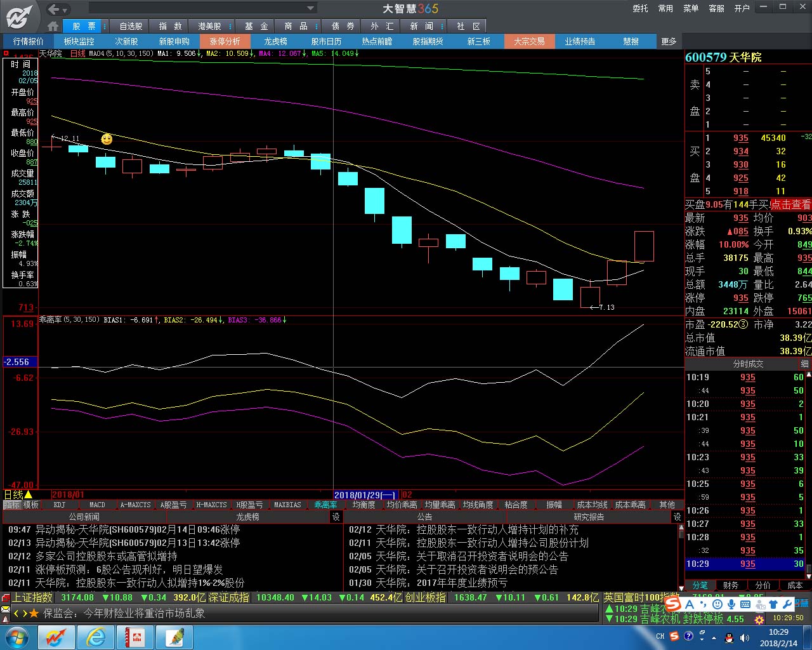The image size is (812, 650).
Task: Open the 分价 tab in right panel
Action: (763, 585)
